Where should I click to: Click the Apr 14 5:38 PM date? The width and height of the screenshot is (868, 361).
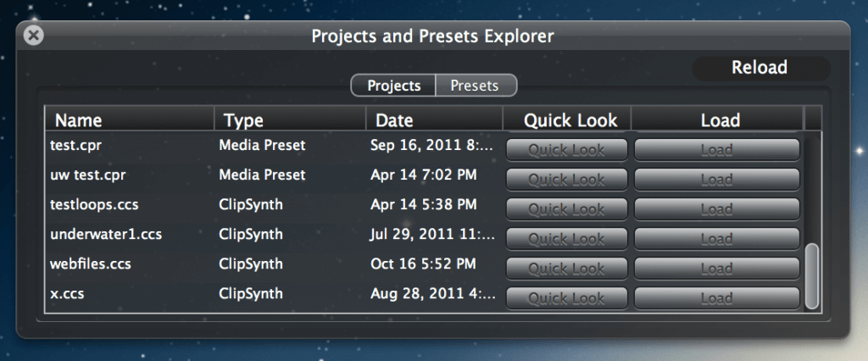point(424,205)
